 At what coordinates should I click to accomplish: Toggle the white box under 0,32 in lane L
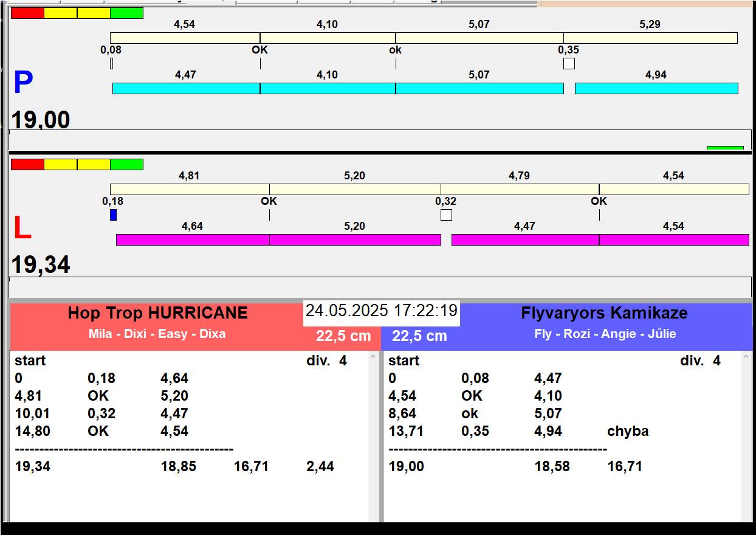[x=446, y=215]
